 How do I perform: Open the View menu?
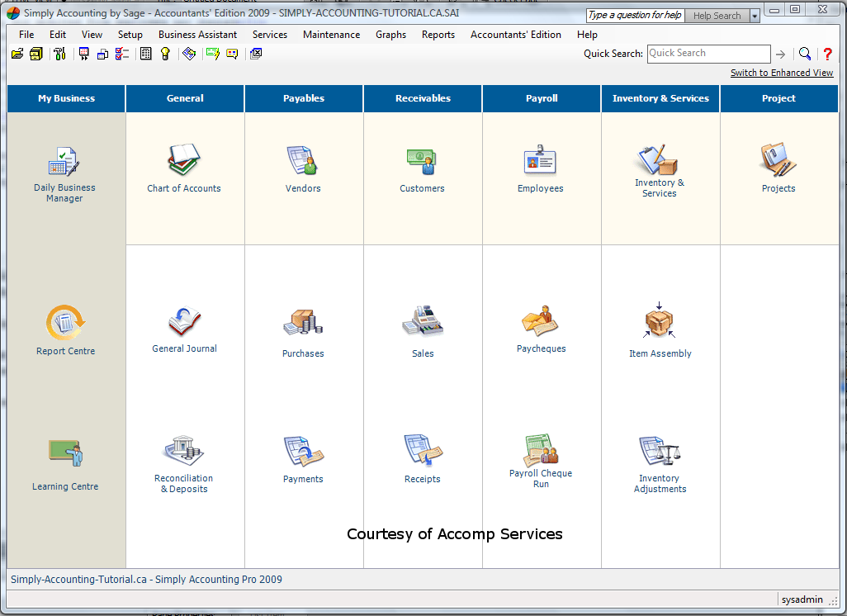click(92, 35)
